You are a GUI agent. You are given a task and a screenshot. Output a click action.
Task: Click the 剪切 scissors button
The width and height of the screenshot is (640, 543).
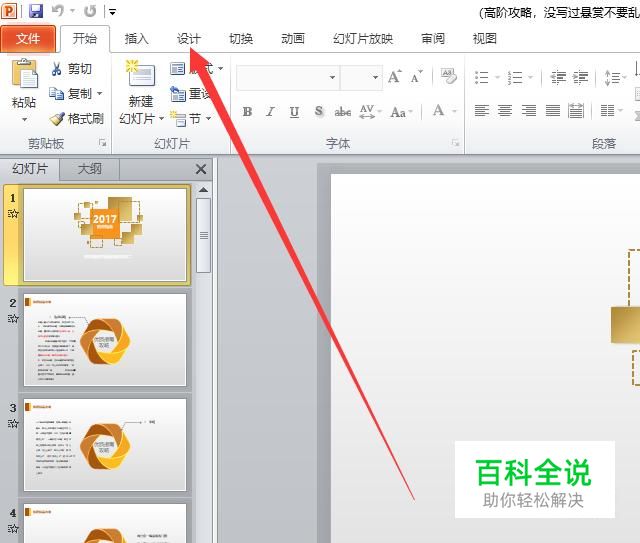click(x=71, y=69)
